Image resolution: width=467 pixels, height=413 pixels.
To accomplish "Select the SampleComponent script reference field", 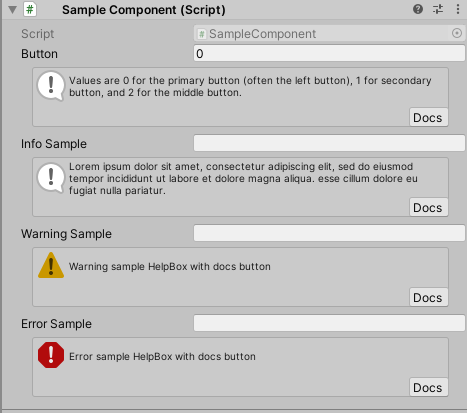I will [329, 33].
